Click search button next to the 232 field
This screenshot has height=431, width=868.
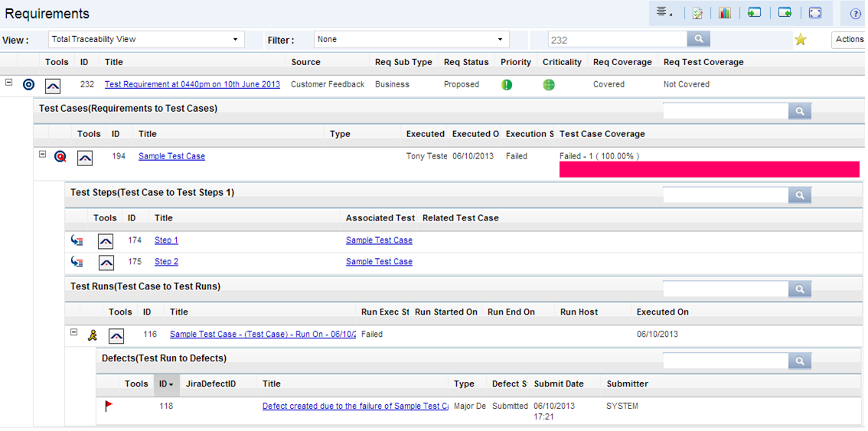click(x=698, y=39)
